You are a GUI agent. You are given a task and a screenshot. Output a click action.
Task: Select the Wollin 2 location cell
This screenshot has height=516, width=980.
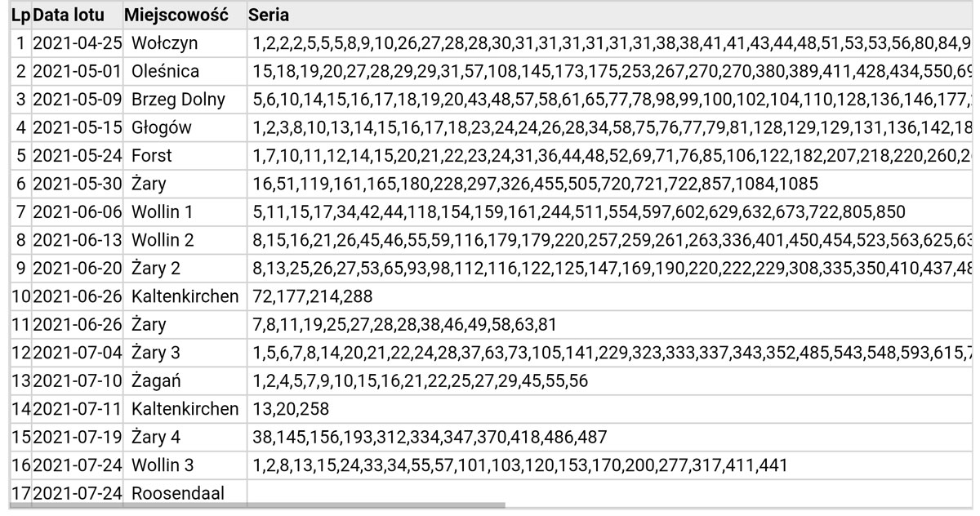(163, 240)
